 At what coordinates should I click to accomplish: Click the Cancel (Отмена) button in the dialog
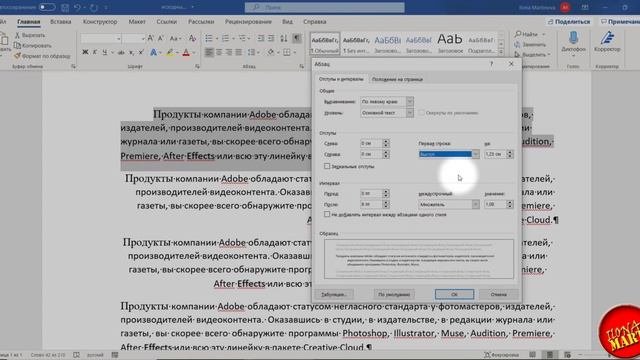498,294
